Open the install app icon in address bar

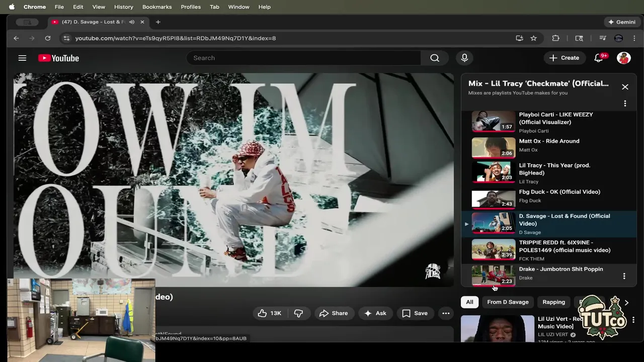point(519,38)
